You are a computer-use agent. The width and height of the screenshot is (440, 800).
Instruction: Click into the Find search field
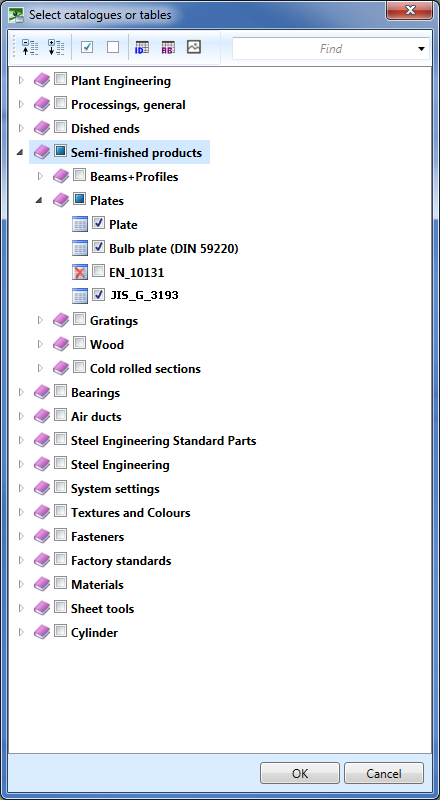(325, 49)
